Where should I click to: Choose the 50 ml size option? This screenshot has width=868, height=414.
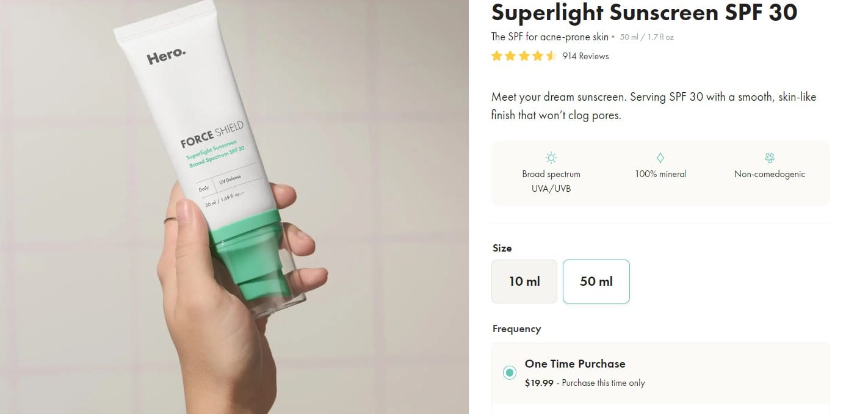596,281
